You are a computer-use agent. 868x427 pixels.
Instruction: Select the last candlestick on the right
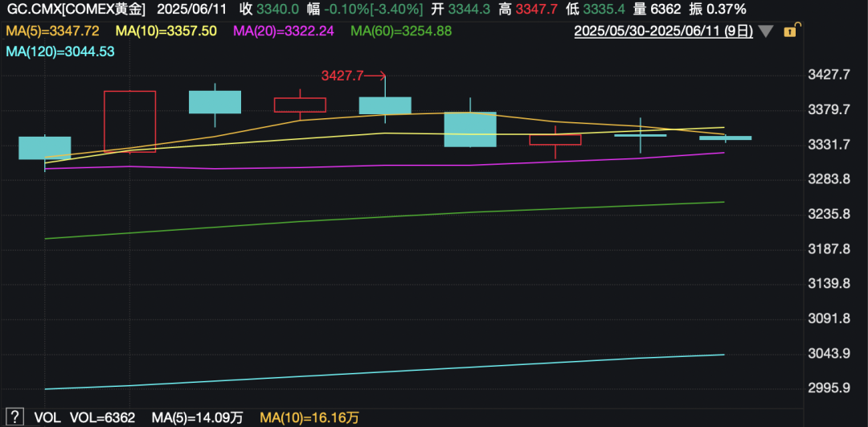click(725, 138)
